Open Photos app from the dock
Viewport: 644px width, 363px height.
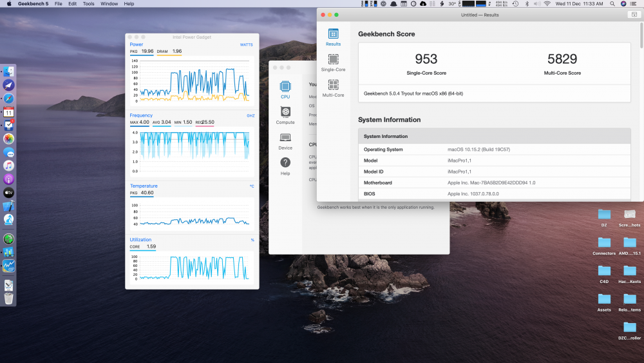[8, 139]
